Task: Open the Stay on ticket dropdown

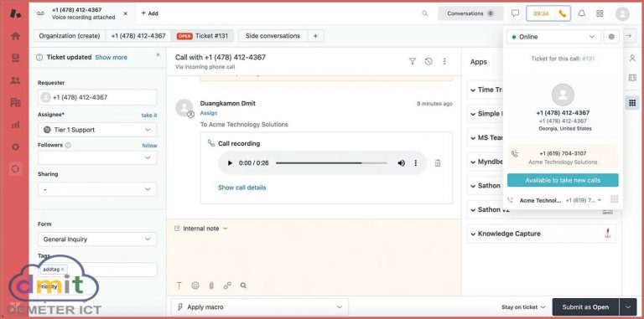Action: [x=523, y=307]
